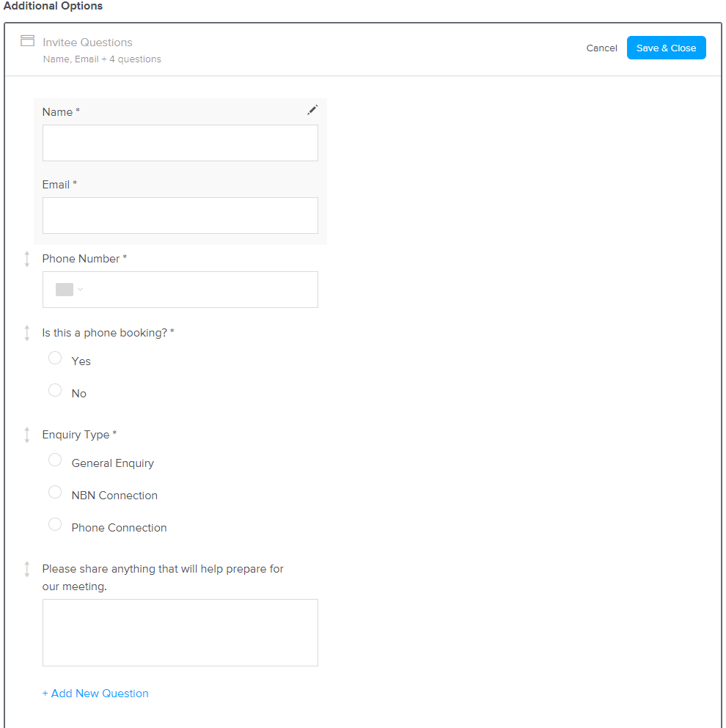The width and height of the screenshot is (726, 728).
Task: Select the Yes radio button
Action: click(55, 358)
